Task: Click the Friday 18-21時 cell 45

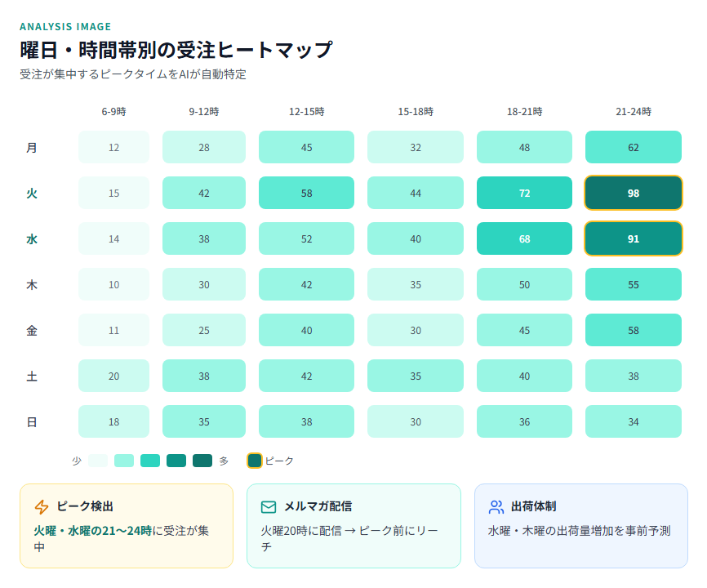Action: (524, 330)
